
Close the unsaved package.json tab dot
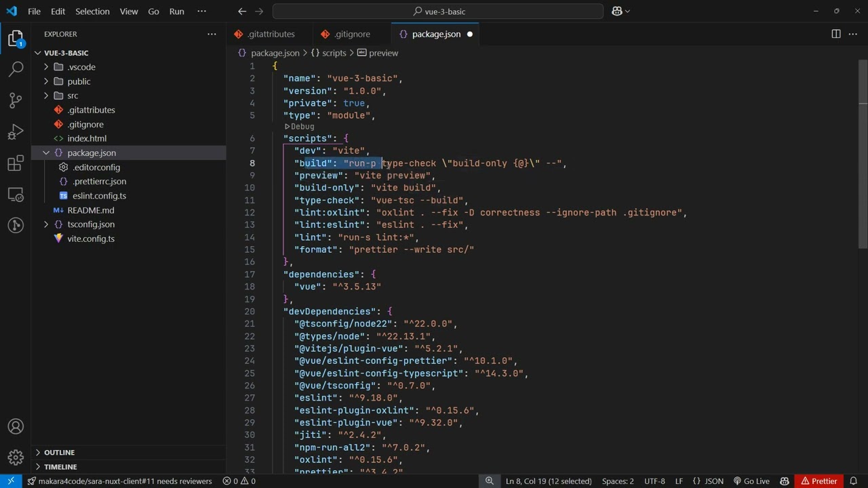point(469,34)
